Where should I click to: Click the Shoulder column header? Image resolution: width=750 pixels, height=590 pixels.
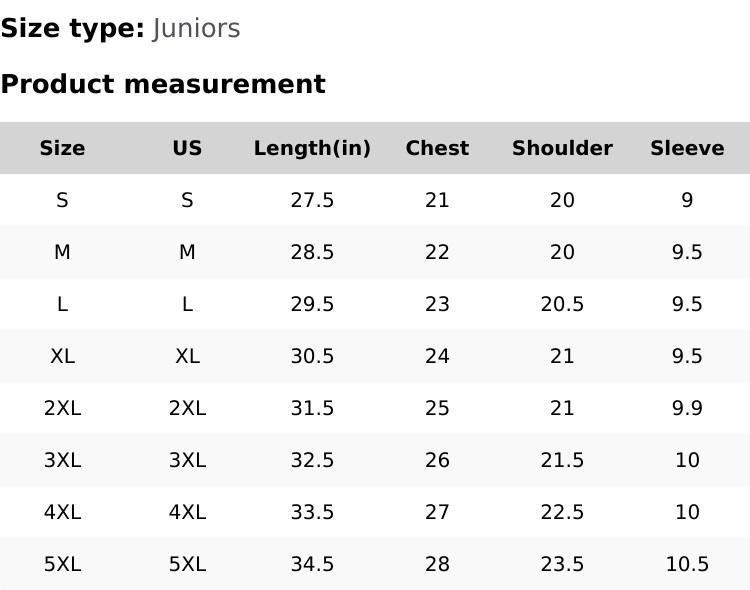click(562, 148)
